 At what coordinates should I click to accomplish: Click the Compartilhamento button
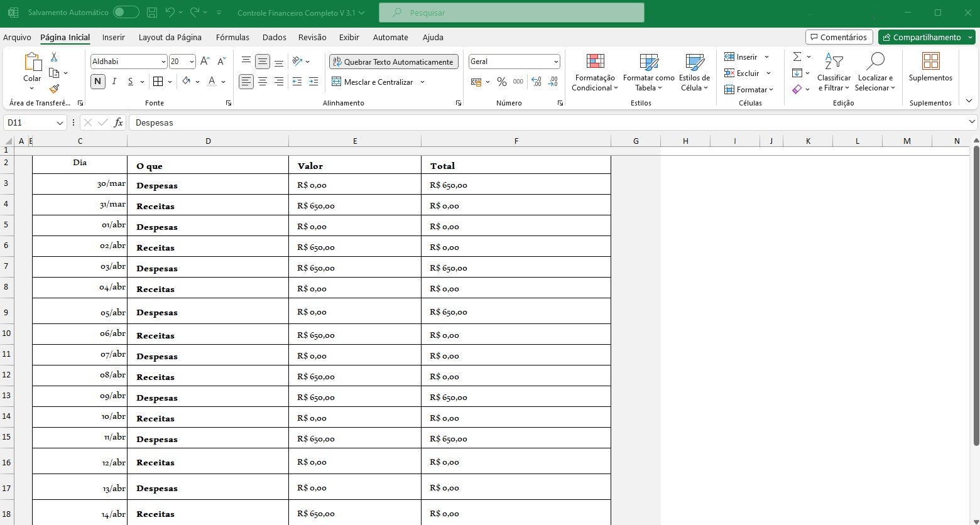click(922, 37)
